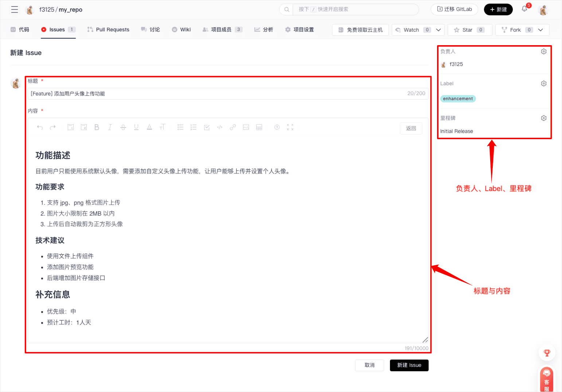Open the notifications bell
The image size is (562, 392).
(524, 9)
